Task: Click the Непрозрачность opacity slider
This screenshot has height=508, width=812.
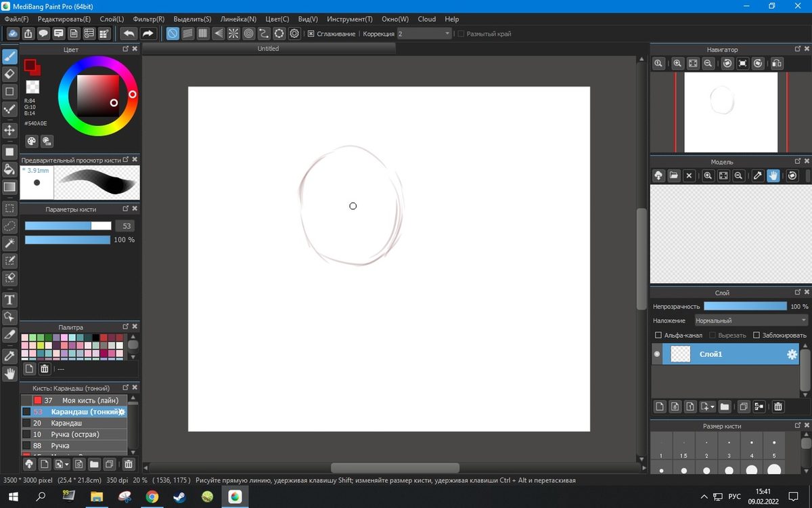Action: tap(744, 307)
